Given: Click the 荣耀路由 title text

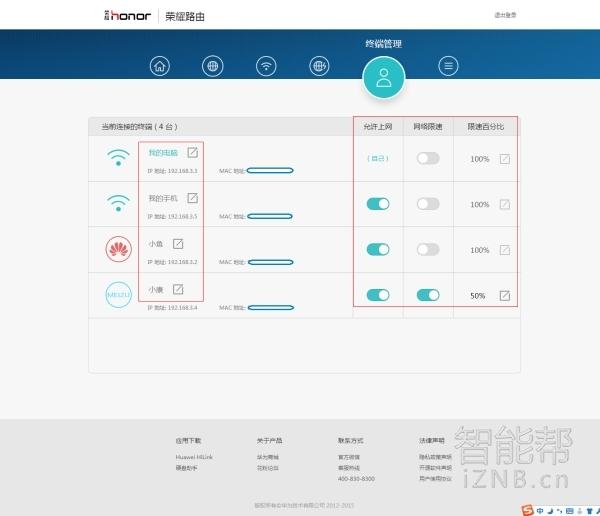Looking at the screenshot, I should tap(185, 16).
